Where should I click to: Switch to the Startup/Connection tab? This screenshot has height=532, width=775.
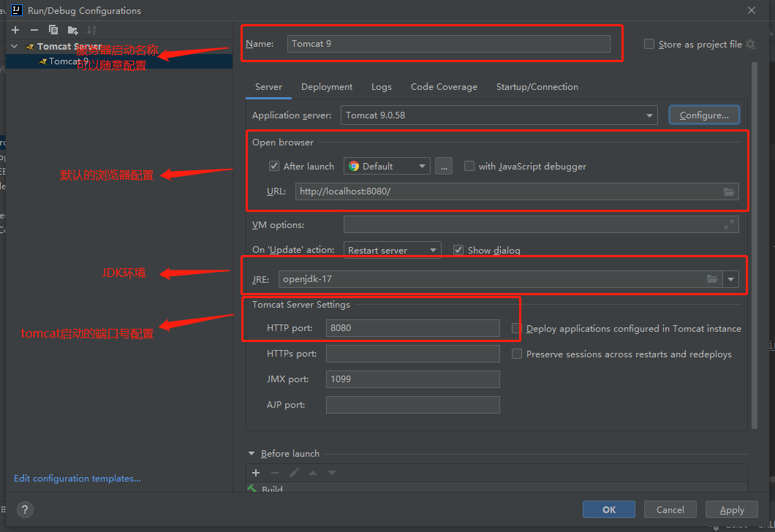[x=537, y=87]
